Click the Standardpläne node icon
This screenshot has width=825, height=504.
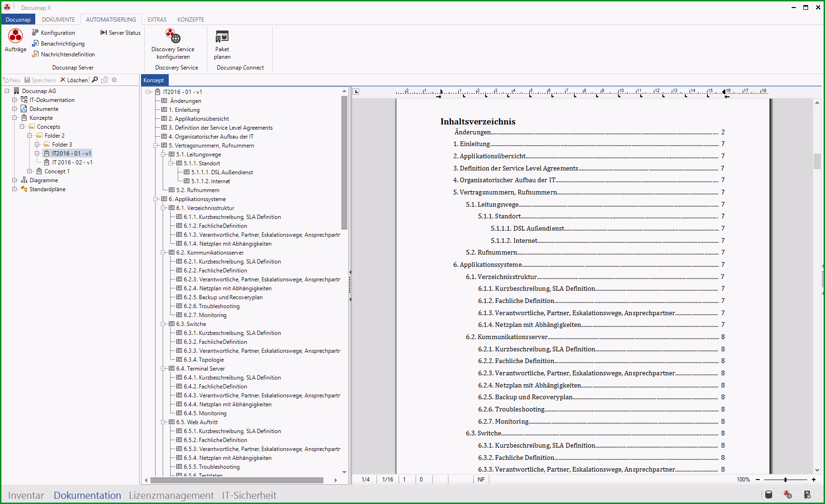(24, 189)
